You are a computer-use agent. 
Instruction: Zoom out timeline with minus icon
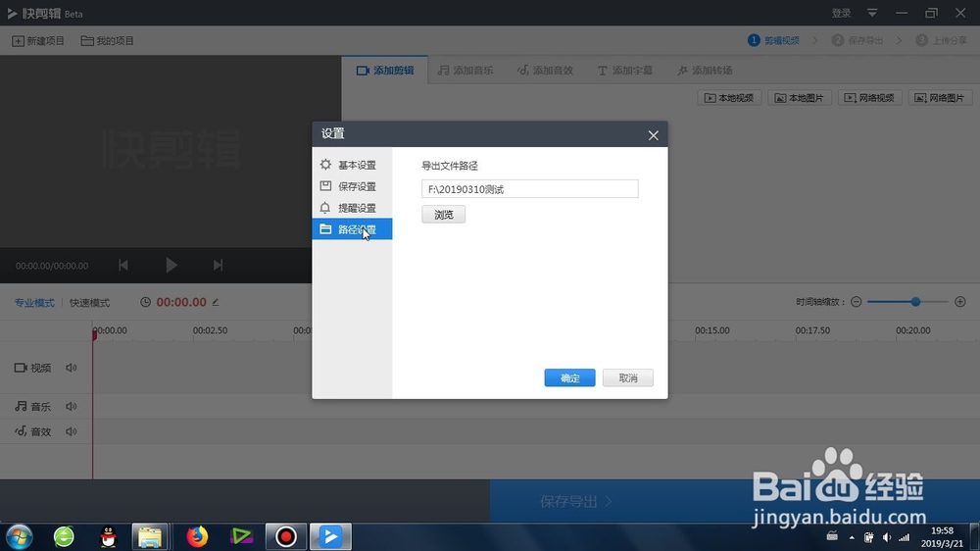point(857,302)
